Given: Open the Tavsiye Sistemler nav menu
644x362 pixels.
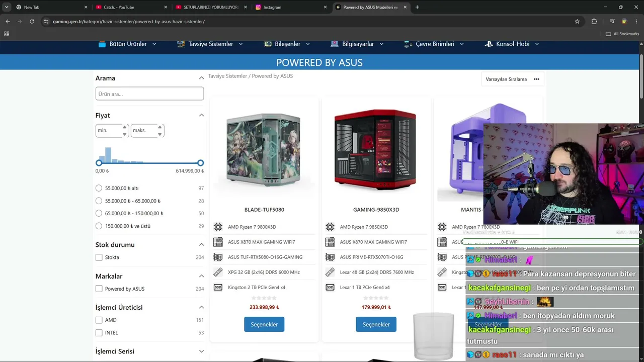Looking at the screenshot, I should (210, 44).
